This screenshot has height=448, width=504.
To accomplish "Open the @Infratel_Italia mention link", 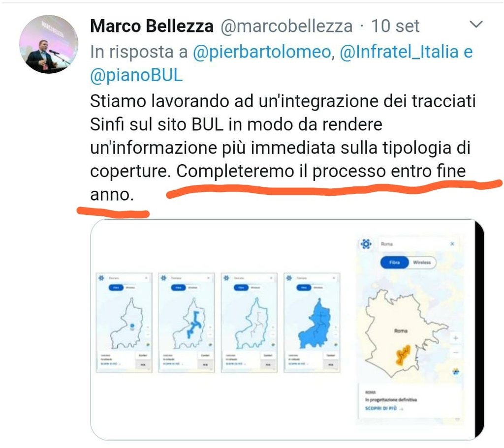I will coord(399,52).
